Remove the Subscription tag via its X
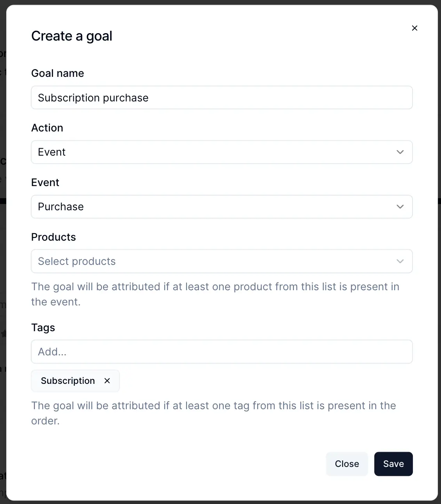Viewport: 441px width, 504px height. pyautogui.click(x=107, y=381)
